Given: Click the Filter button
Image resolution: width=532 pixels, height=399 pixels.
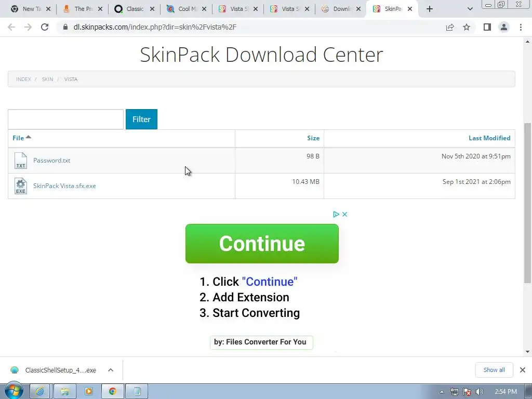Looking at the screenshot, I should tap(141, 119).
